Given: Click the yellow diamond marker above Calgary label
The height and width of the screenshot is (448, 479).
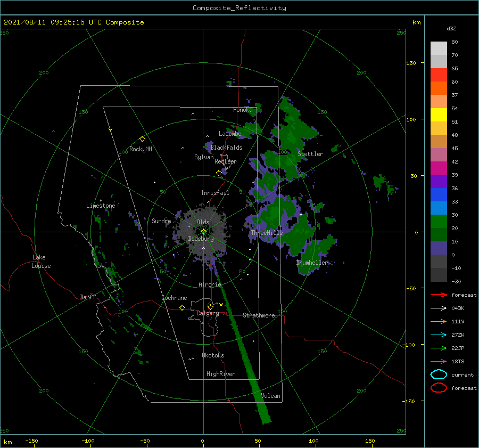Looking at the screenshot, I should point(210,307).
